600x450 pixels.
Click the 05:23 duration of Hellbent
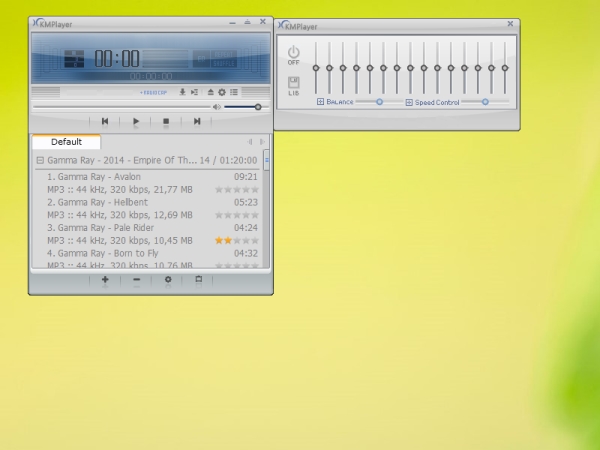[x=246, y=202]
